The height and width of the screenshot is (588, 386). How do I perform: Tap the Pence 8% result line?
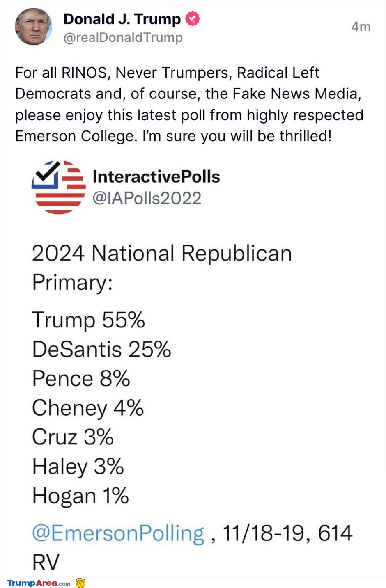point(81,378)
